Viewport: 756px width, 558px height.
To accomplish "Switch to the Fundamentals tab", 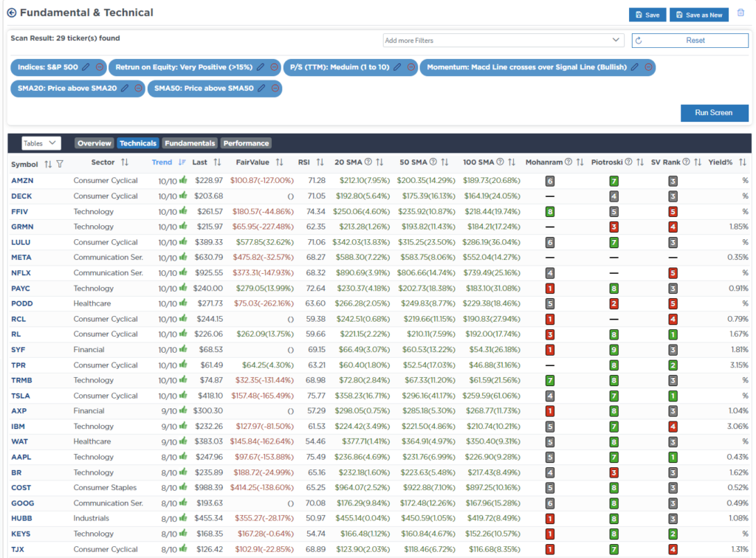I will [x=190, y=143].
